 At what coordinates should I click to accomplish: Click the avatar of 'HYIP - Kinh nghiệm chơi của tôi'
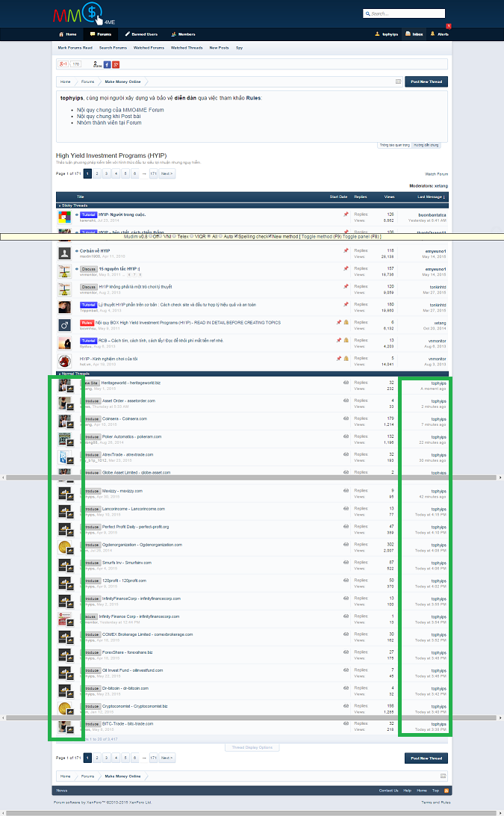(64, 361)
